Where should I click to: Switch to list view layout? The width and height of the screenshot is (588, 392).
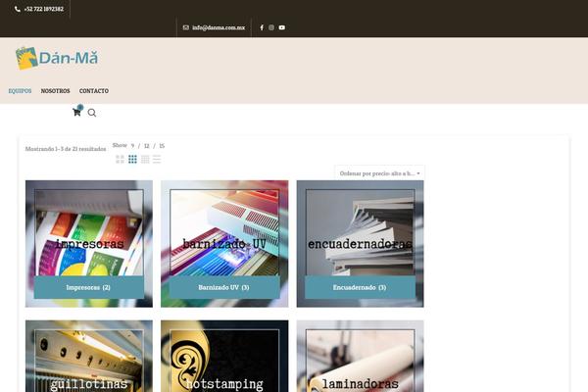[x=157, y=159]
